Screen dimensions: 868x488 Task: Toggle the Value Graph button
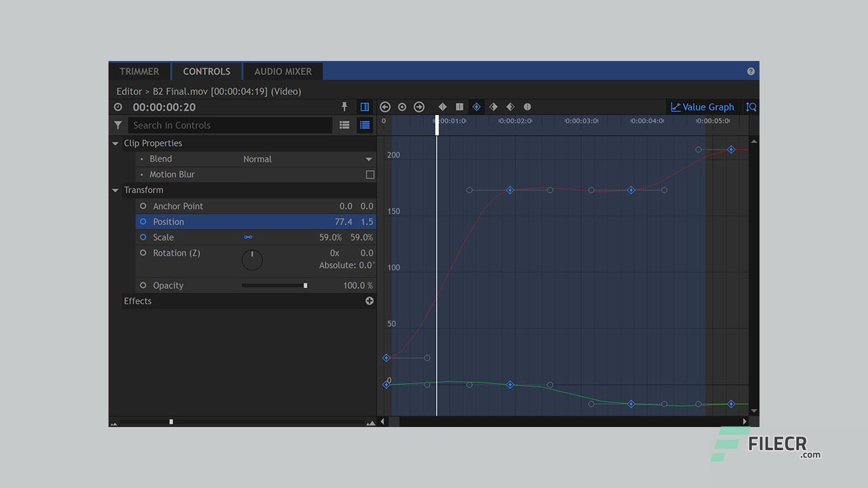(x=703, y=107)
